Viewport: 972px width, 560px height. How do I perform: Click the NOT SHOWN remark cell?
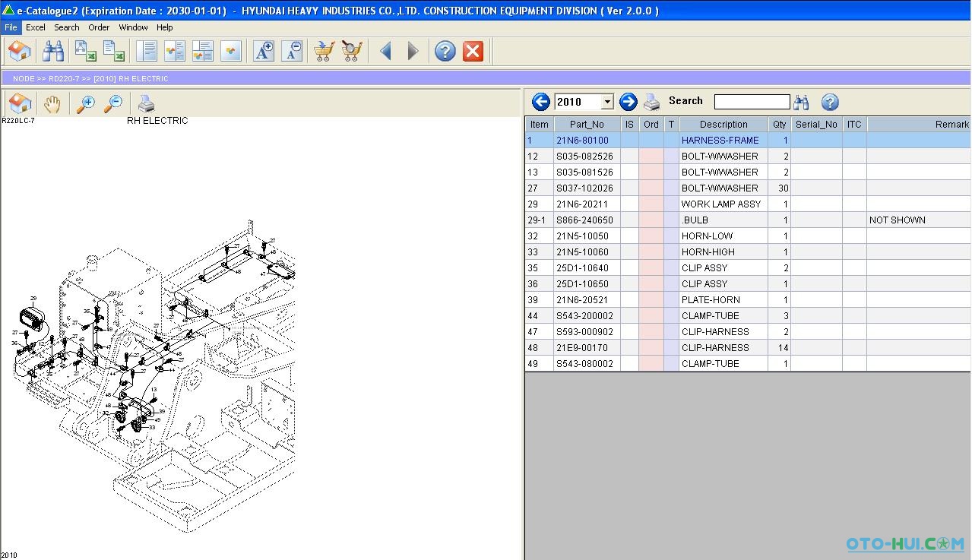(919, 220)
